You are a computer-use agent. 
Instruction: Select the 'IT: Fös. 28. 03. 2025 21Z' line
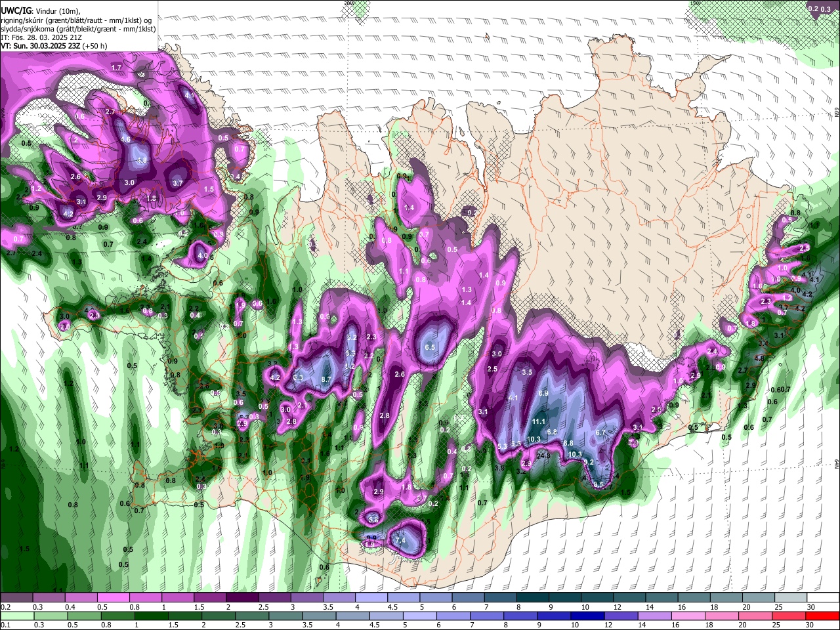click(40, 38)
